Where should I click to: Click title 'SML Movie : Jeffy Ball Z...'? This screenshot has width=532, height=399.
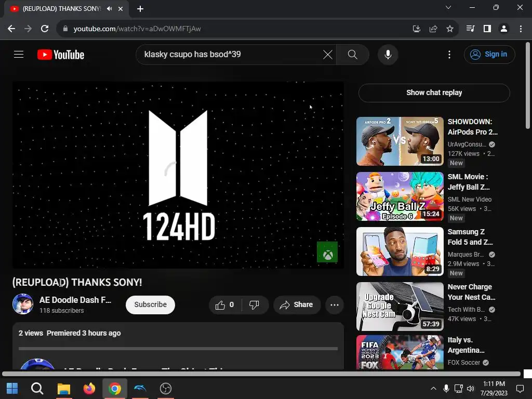469,182
